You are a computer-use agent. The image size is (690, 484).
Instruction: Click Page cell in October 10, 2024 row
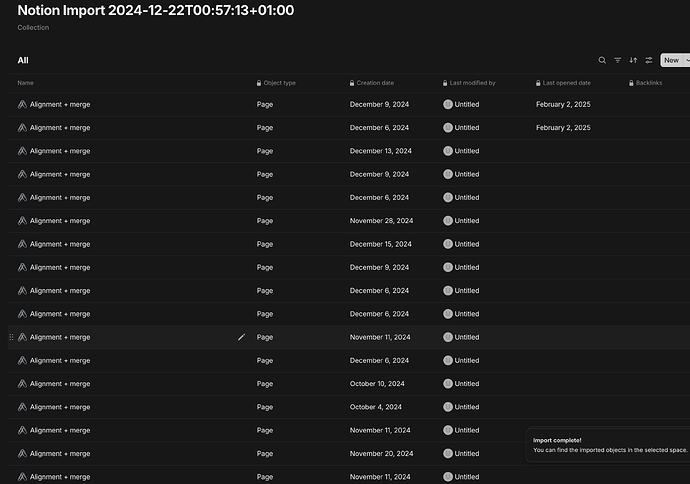265,384
